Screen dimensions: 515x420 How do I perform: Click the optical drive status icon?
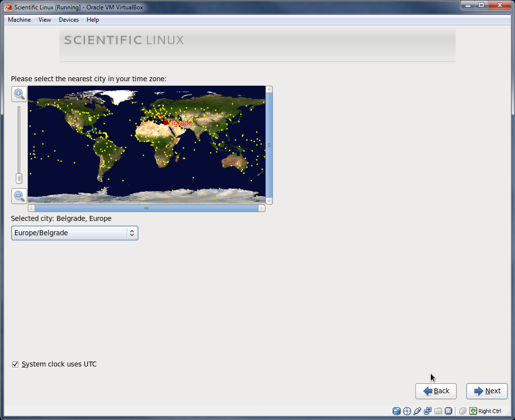tap(407, 411)
